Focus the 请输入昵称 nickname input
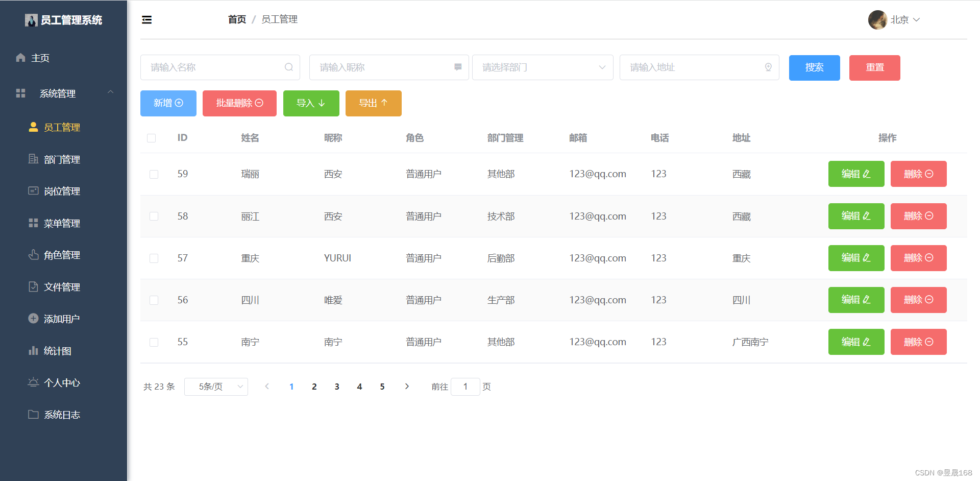 [x=389, y=67]
